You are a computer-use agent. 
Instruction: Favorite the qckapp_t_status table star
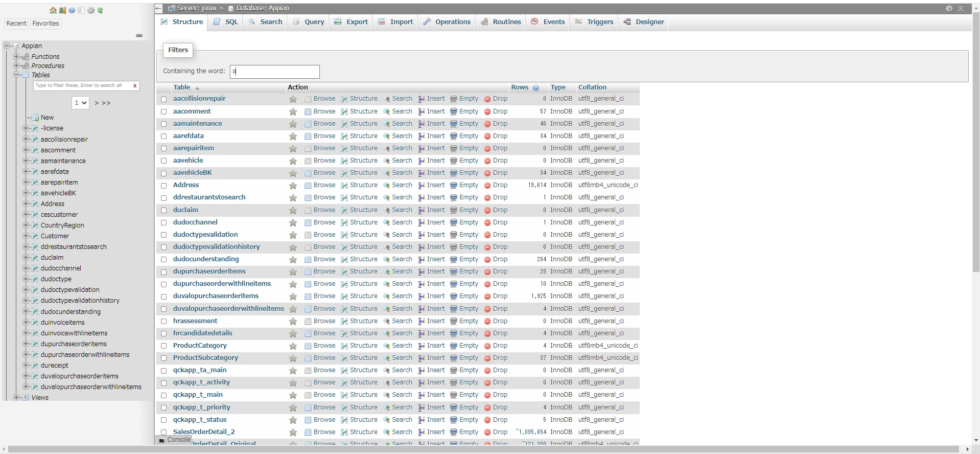pyautogui.click(x=293, y=420)
